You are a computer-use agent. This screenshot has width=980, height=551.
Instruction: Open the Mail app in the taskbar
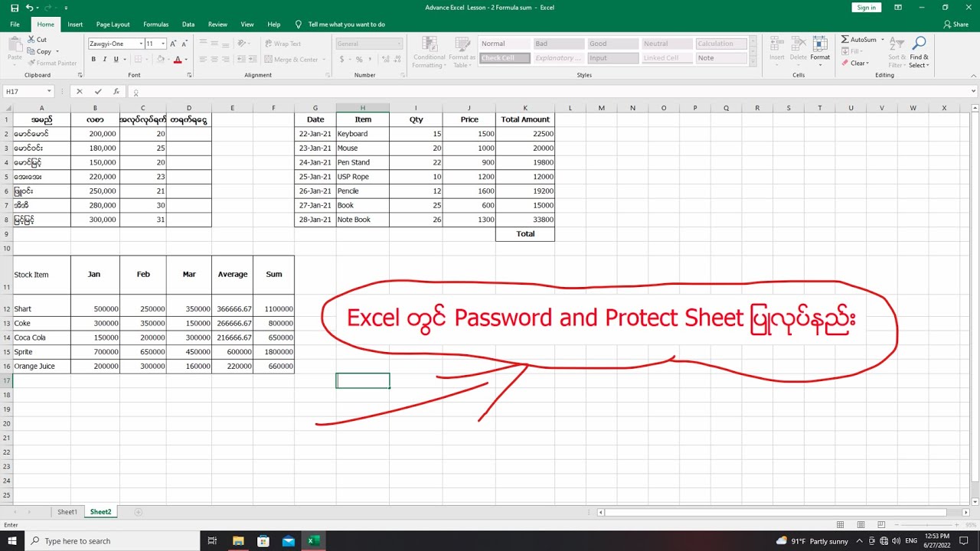click(x=288, y=541)
